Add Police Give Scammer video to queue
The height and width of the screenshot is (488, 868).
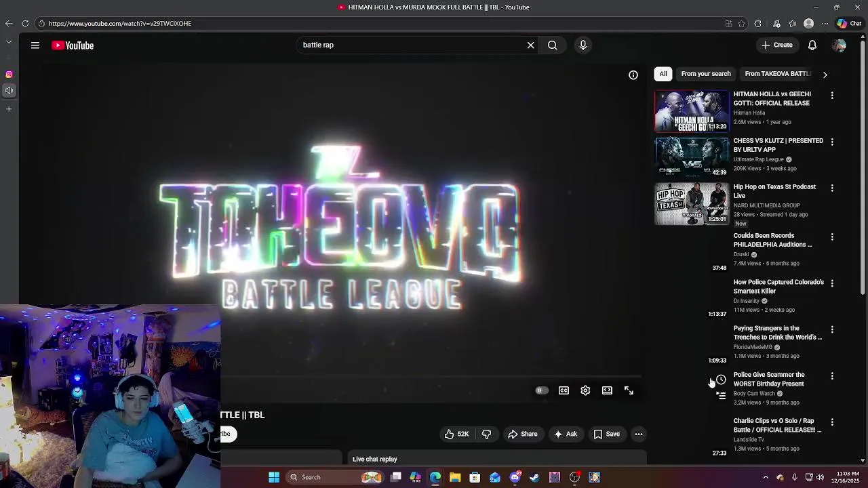[x=721, y=396]
